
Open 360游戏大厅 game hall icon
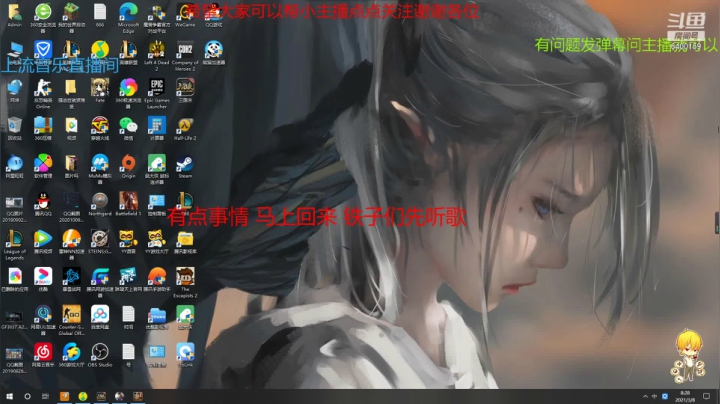pos(71,352)
